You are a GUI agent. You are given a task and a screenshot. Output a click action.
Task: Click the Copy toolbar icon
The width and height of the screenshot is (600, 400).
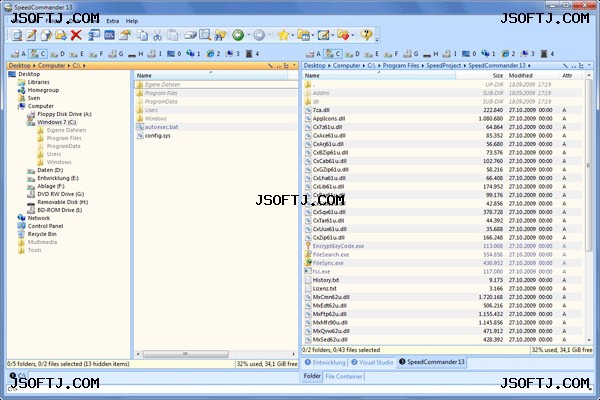coord(142,35)
